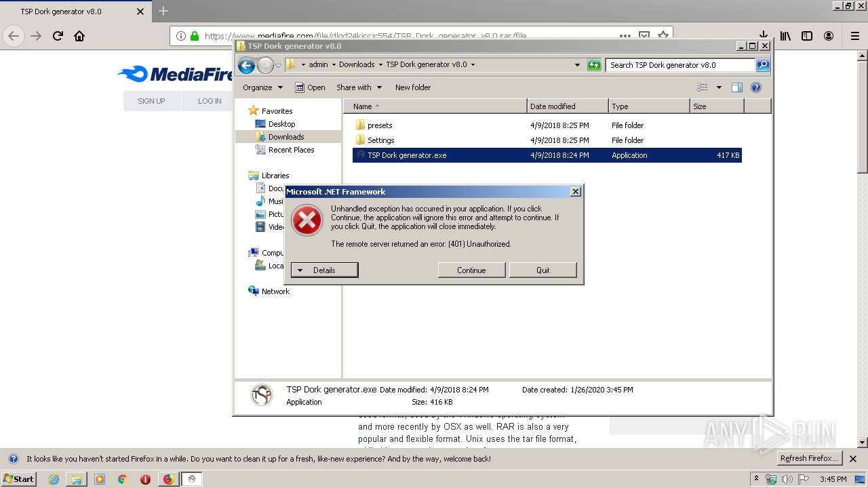The width and height of the screenshot is (868, 488).
Task: Open Opera from the taskbar
Action: (x=145, y=479)
